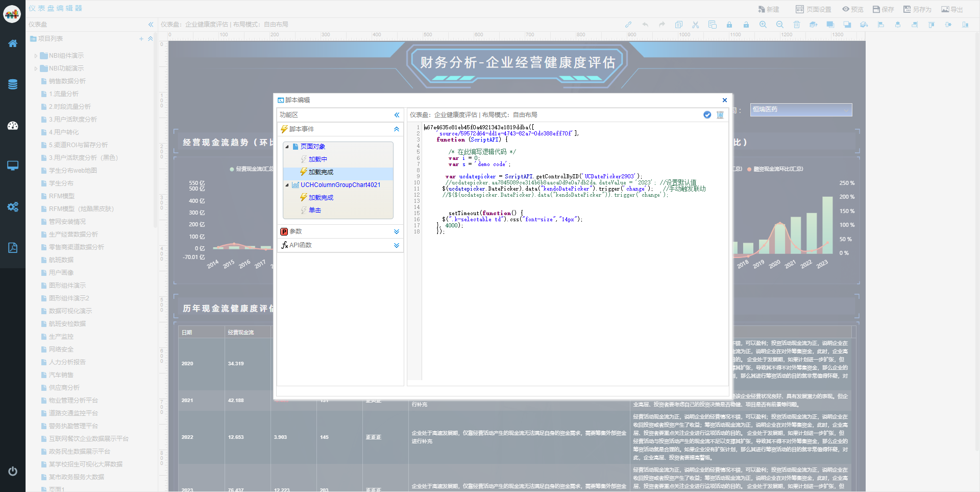Click the bring to front icon
This screenshot has height=492, width=980.
tap(830, 25)
